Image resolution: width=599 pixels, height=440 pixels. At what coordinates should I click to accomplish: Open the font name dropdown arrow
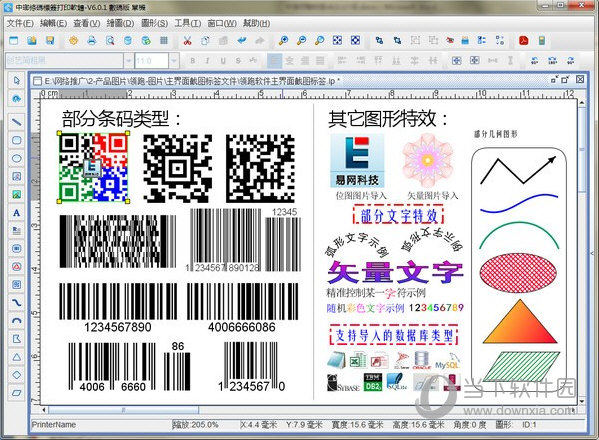click(128, 60)
